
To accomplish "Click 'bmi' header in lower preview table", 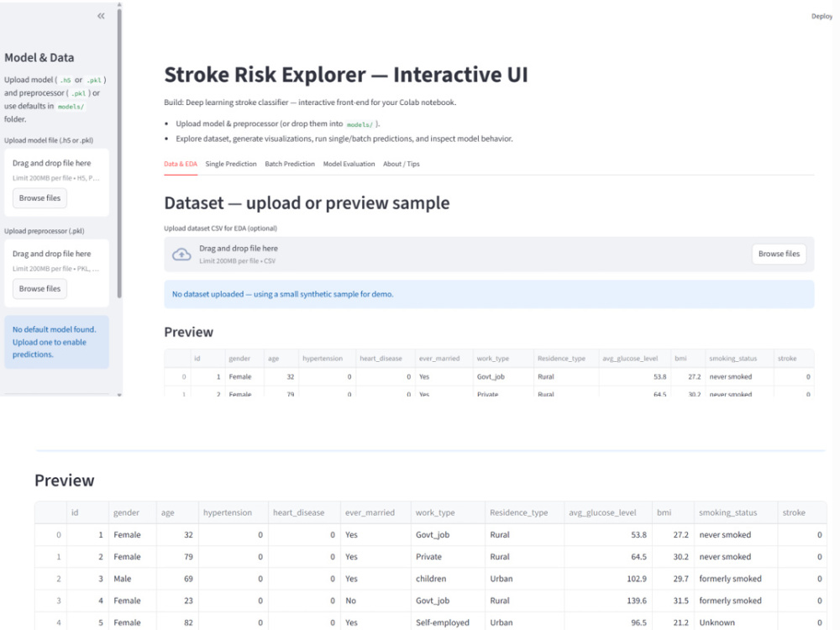I will tap(673, 512).
